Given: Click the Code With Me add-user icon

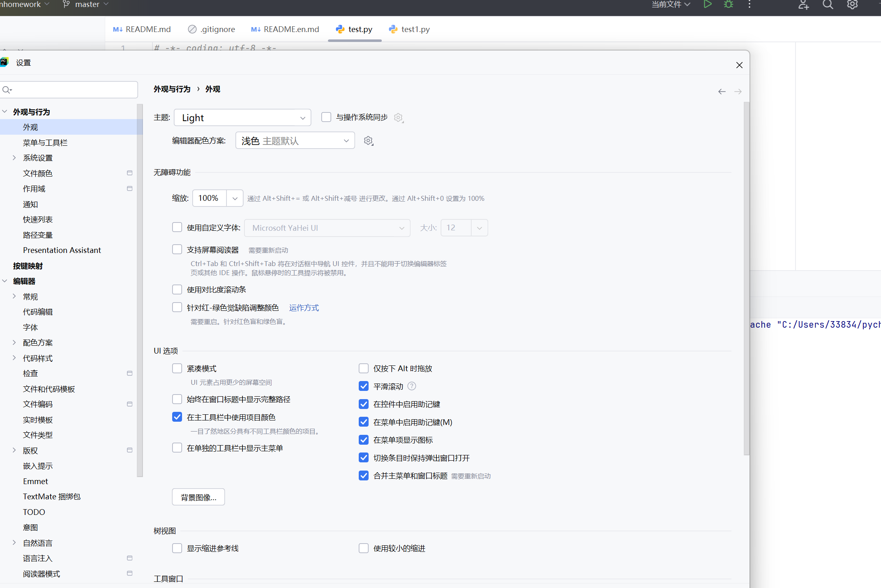Looking at the screenshot, I should (803, 5).
